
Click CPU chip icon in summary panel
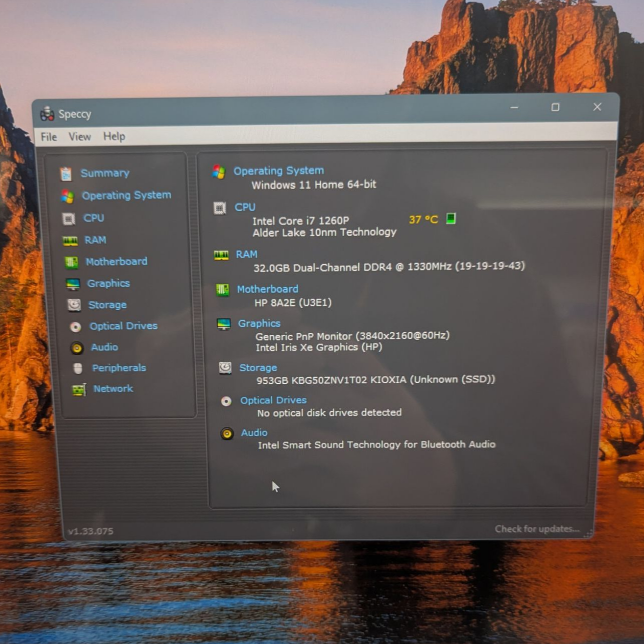(220, 208)
